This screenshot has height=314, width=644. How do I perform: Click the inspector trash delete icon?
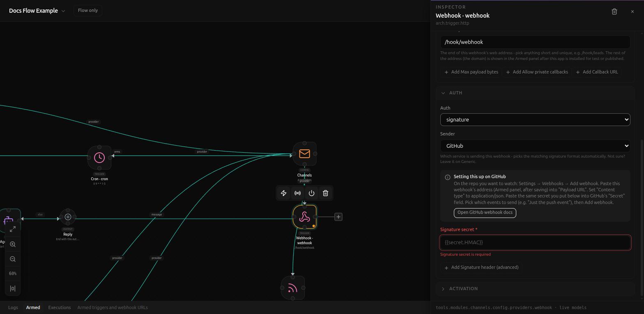[x=614, y=11]
